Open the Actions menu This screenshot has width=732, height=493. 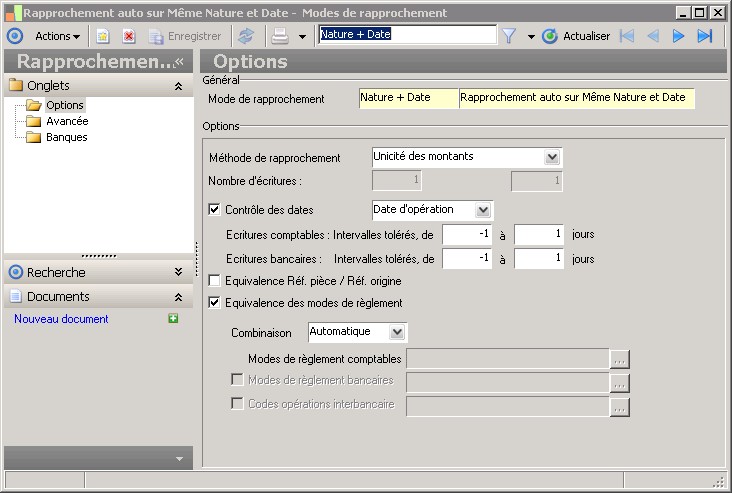pyautogui.click(x=57, y=36)
